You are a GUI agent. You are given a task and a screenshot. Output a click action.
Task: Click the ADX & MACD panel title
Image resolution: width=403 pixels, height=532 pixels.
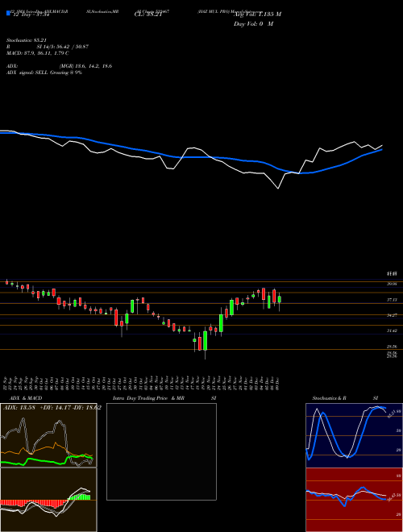pyautogui.click(x=26, y=398)
